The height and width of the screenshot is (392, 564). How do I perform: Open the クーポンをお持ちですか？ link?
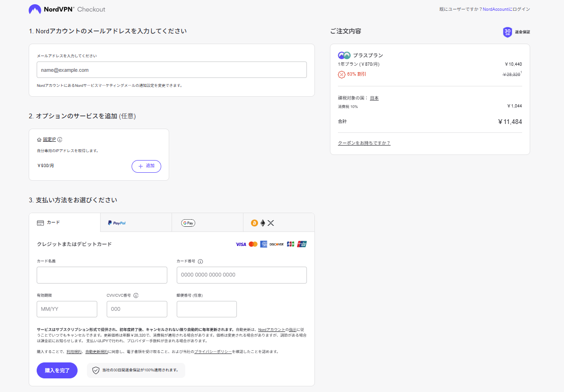364,143
